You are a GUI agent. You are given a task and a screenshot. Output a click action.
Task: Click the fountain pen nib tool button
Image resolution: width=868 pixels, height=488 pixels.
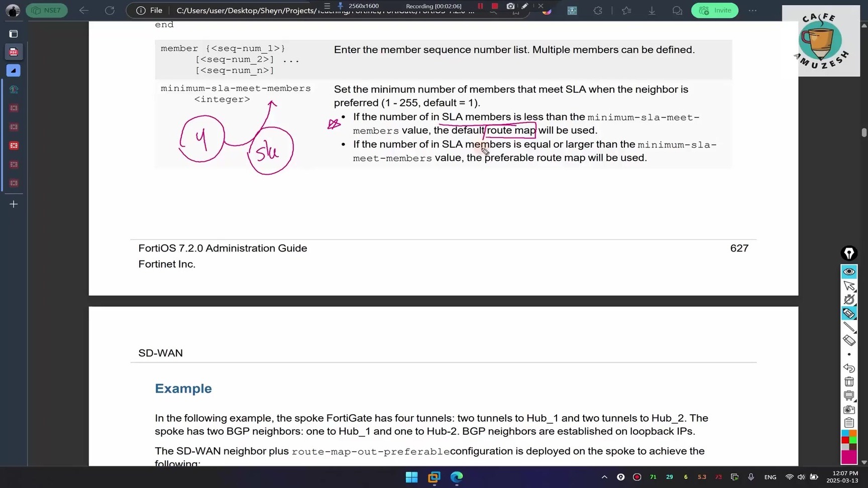point(849,254)
